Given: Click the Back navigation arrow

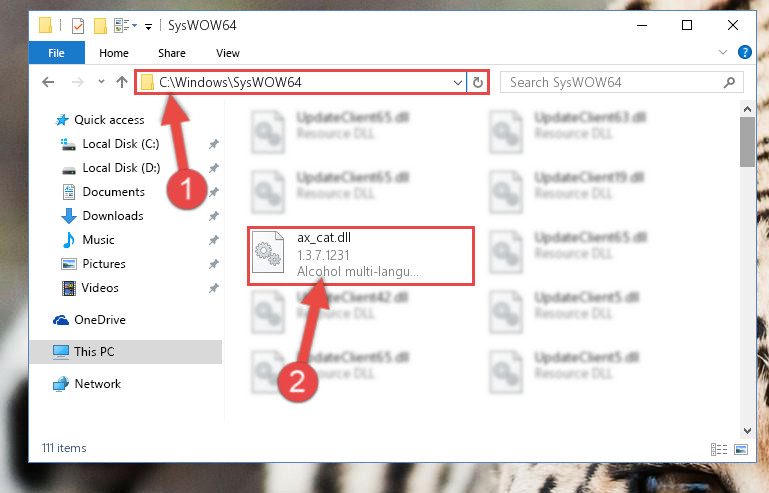Looking at the screenshot, I should click(48, 82).
